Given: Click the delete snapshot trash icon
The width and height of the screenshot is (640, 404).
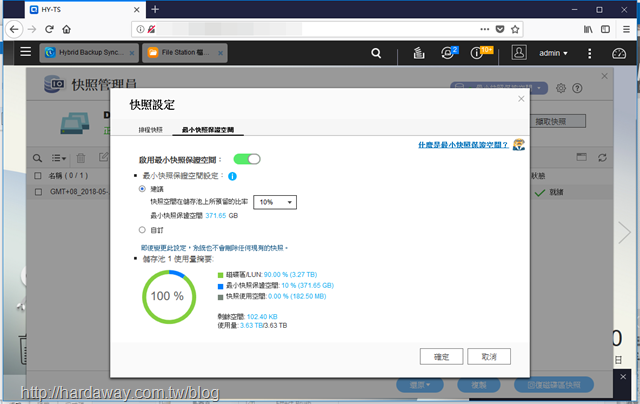Looking at the screenshot, I should click(x=81, y=158).
